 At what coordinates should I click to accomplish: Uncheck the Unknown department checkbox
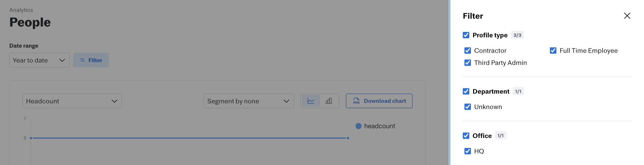(x=468, y=107)
